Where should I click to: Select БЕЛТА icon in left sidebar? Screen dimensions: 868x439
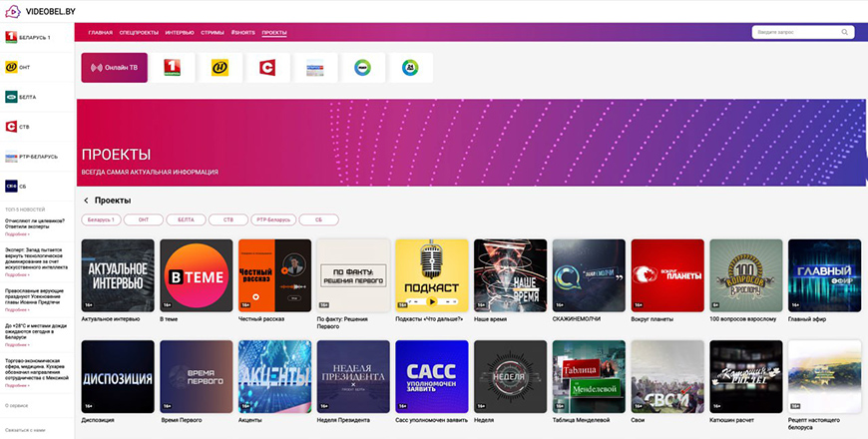[12, 97]
